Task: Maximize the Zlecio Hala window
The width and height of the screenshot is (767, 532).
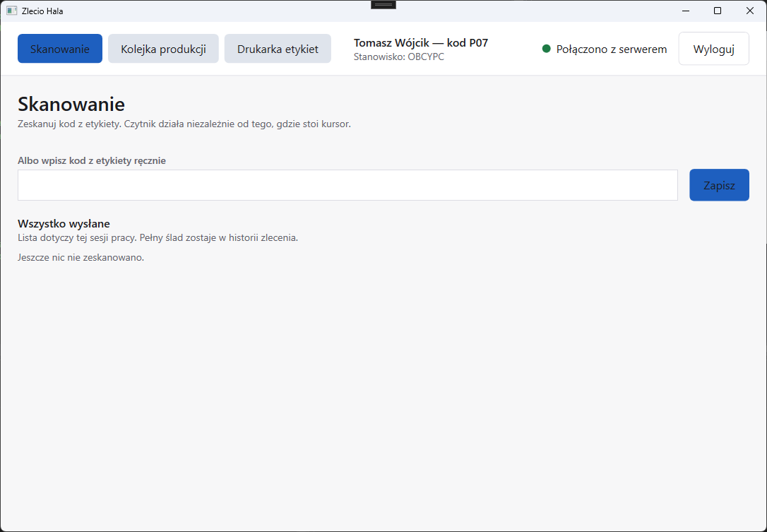Action: click(x=718, y=11)
